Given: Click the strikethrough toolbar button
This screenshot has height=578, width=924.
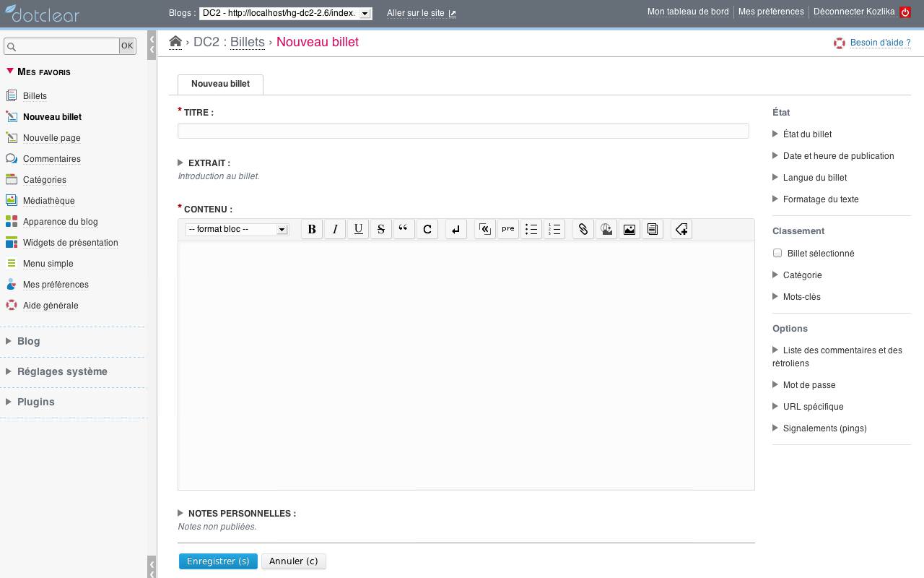Looking at the screenshot, I should tap(381, 229).
